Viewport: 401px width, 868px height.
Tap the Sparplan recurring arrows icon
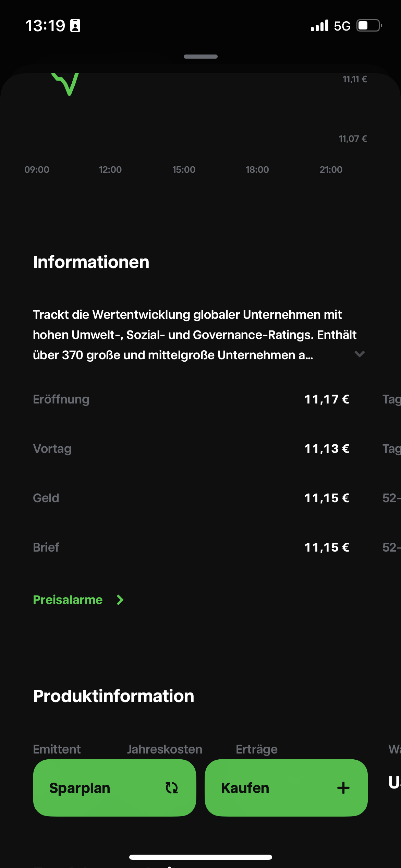pyautogui.click(x=172, y=788)
